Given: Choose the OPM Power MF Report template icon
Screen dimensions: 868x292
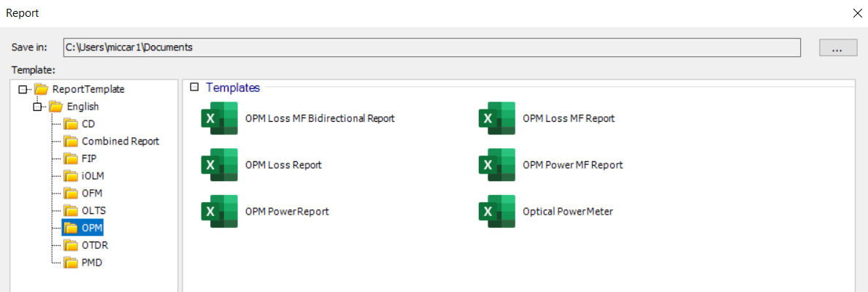Looking at the screenshot, I should click(496, 165).
